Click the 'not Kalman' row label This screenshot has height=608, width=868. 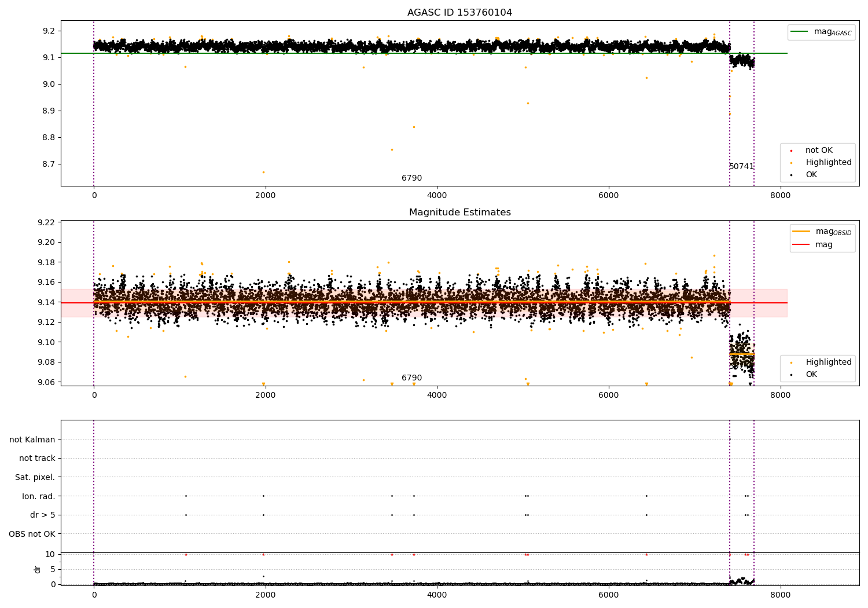coord(32,440)
